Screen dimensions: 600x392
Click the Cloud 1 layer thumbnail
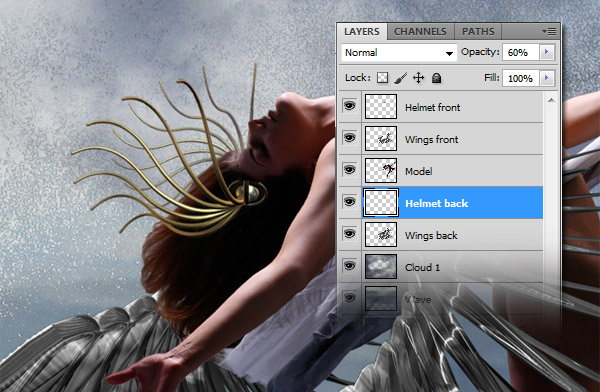pos(381,266)
